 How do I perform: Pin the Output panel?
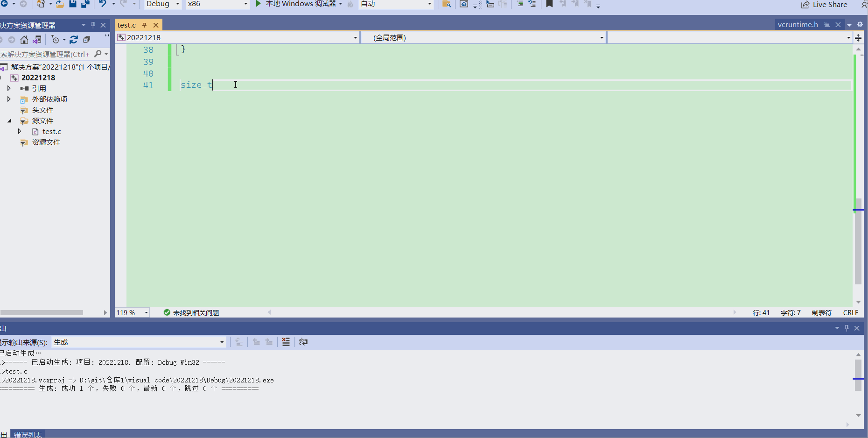pyautogui.click(x=847, y=328)
